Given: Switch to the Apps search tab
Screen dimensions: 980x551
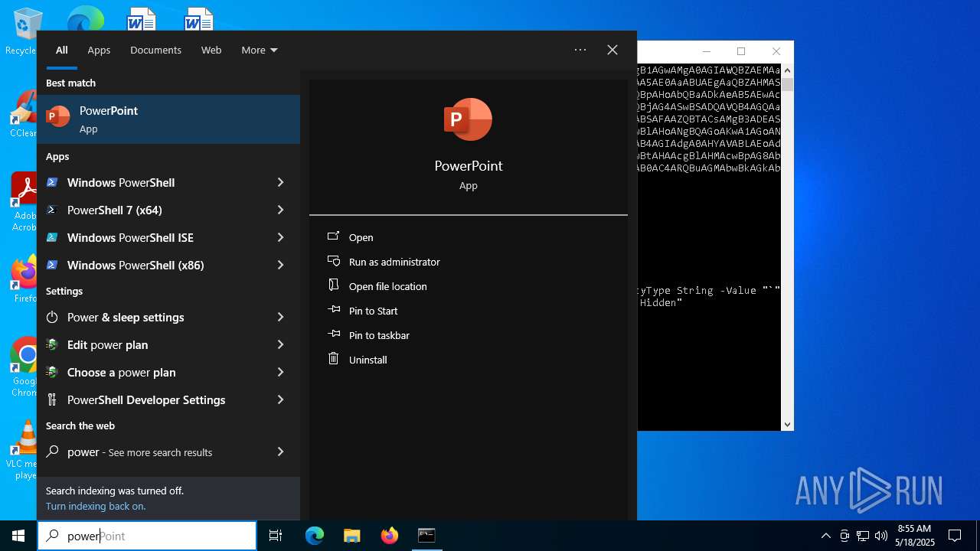Looking at the screenshot, I should [x=99, y=50].
